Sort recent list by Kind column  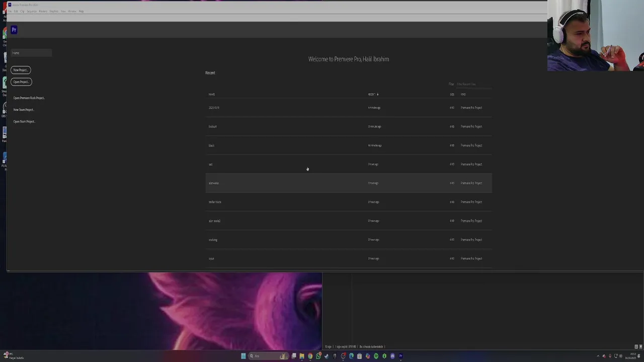point(463,94)
